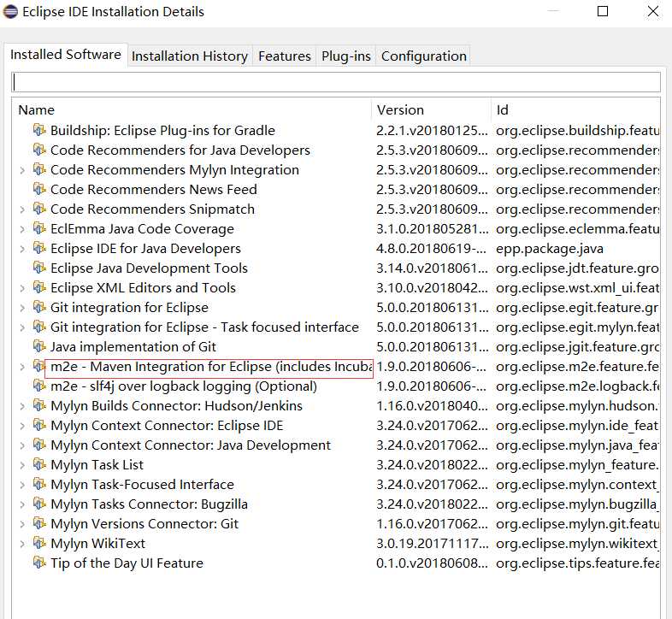672x619 pixels.
Task: Sort the list by the Name column header
Action: 192,110
